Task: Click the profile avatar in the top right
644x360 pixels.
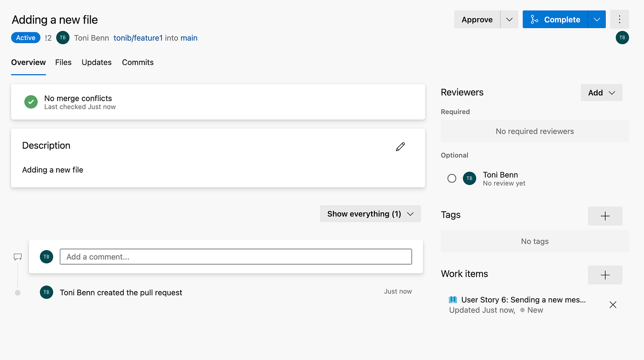Action: (x=622, y=38)
